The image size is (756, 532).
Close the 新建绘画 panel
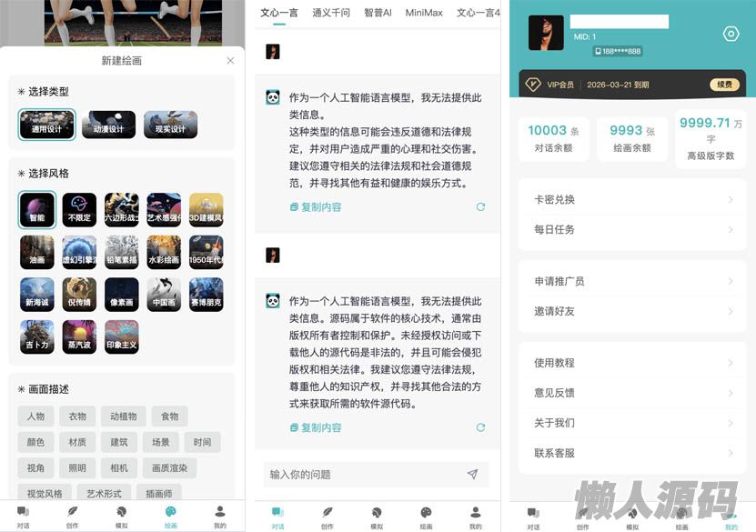230,60
